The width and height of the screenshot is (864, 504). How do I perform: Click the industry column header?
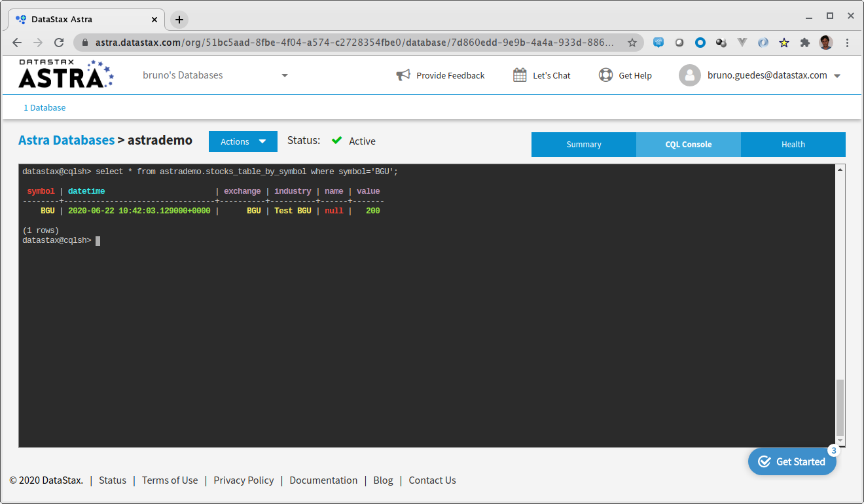click(x=293, y=191)
